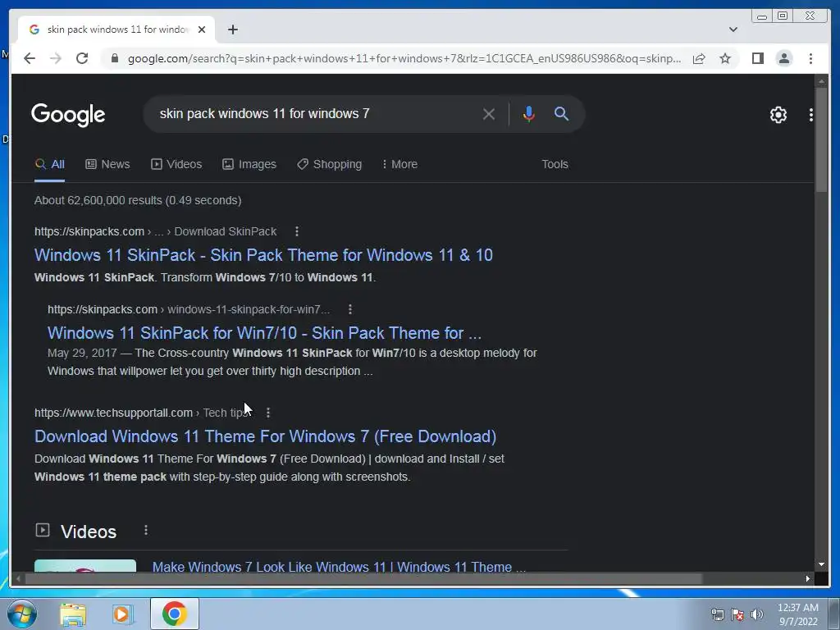Open options for first skinpacks.com result
Viewport: 840px width, 630px height.
point(297,231)
